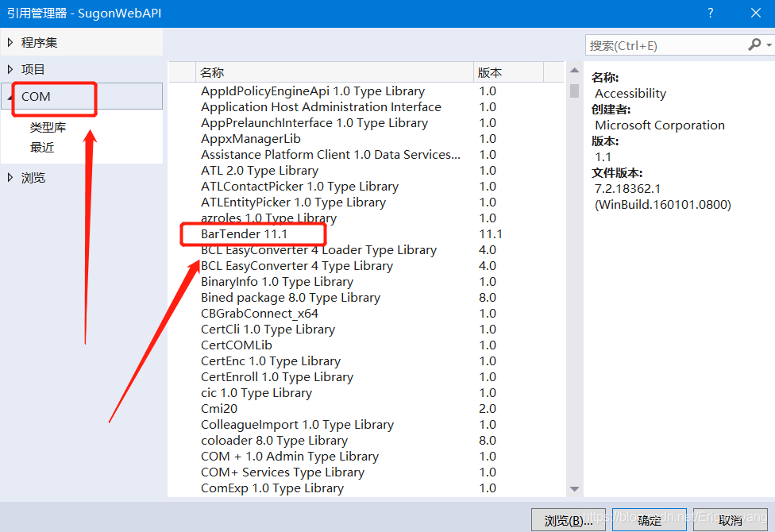775x532 pixels.
Task: Click Accessibility name in details pane
Action: [x=630, y=94]
